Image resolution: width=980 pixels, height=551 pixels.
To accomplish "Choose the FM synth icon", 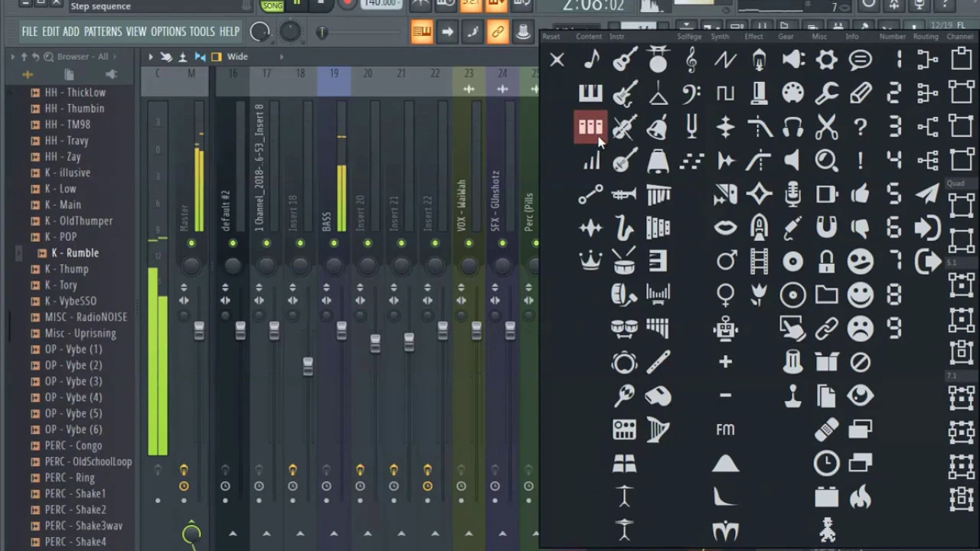I will click(x=725, y=429).
